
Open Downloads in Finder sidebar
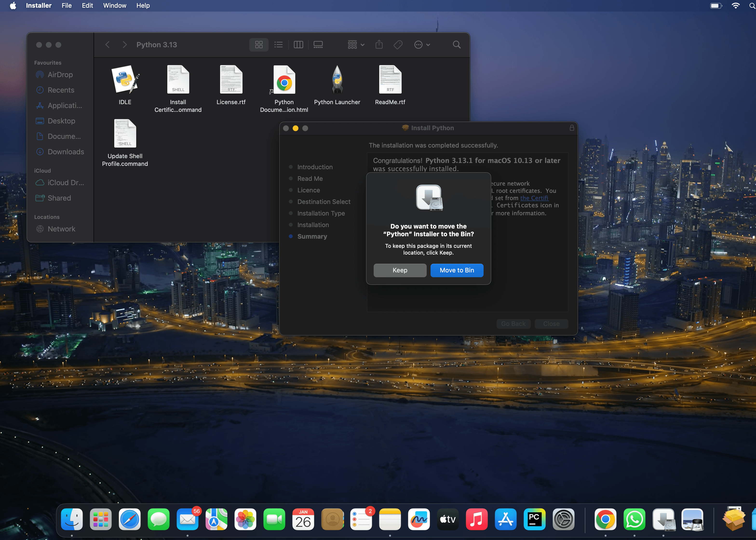(x=60, y=152)
